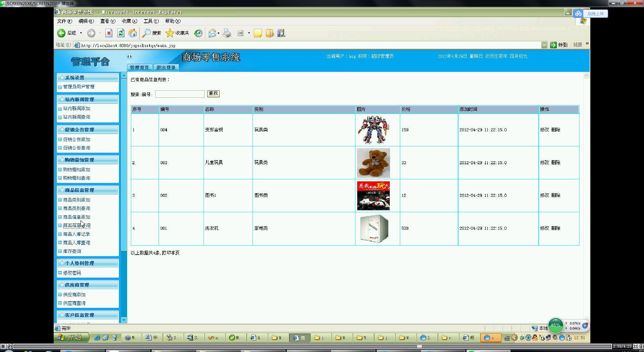Viewport: 644px width, 352px height.
Task: Click the Edit with Word icon
Action: (240, 33)
